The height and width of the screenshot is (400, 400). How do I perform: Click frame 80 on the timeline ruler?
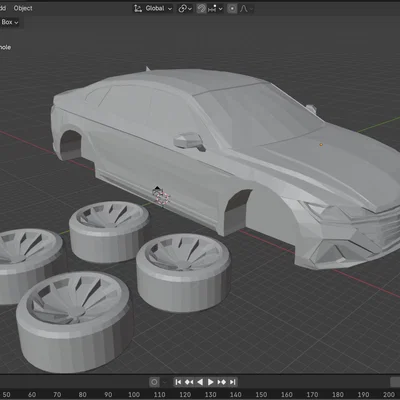[x=83, y=395]
